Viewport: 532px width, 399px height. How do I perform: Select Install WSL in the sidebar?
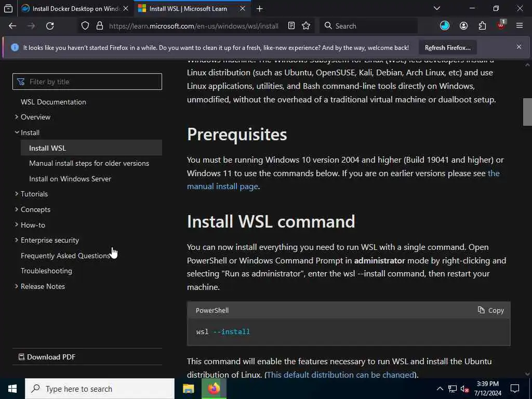tap(91, 148)
